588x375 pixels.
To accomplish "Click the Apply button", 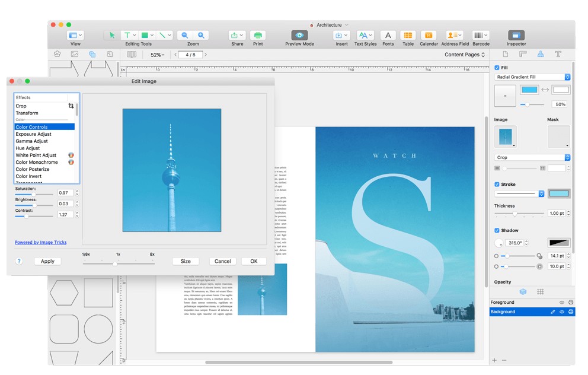I will tap(47, 261).
